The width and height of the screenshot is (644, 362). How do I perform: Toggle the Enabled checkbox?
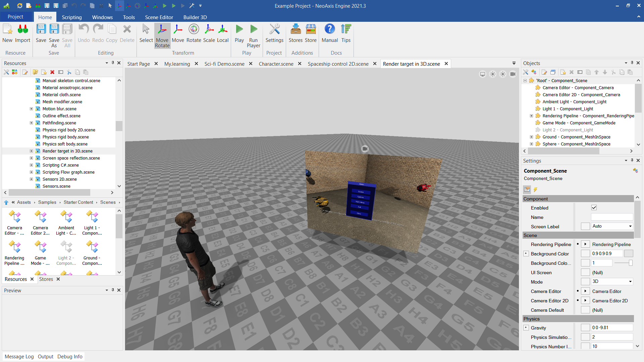594,208
